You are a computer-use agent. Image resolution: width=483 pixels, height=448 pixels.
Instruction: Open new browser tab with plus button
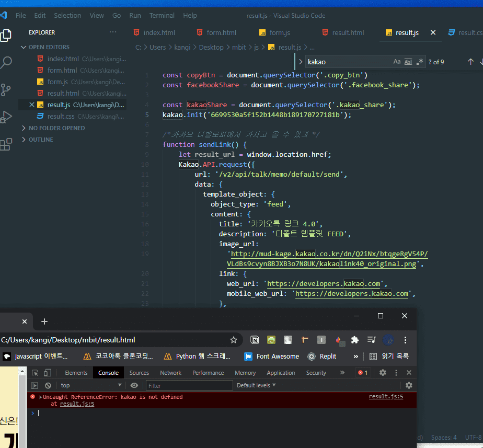click(44, 321)
